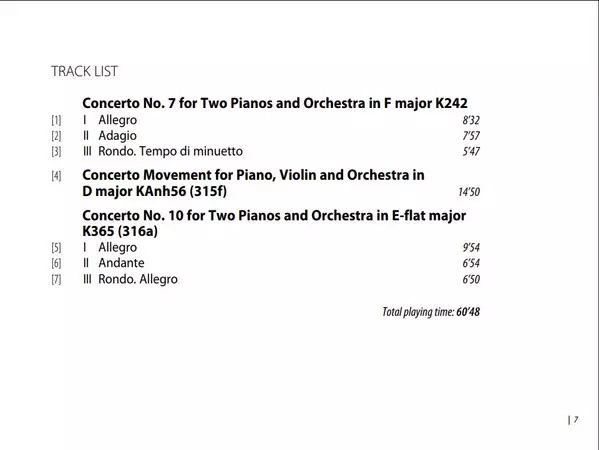The image size is (599, 450).
Task: Click the 7'57 duration
Action: [x=471, y=136]
